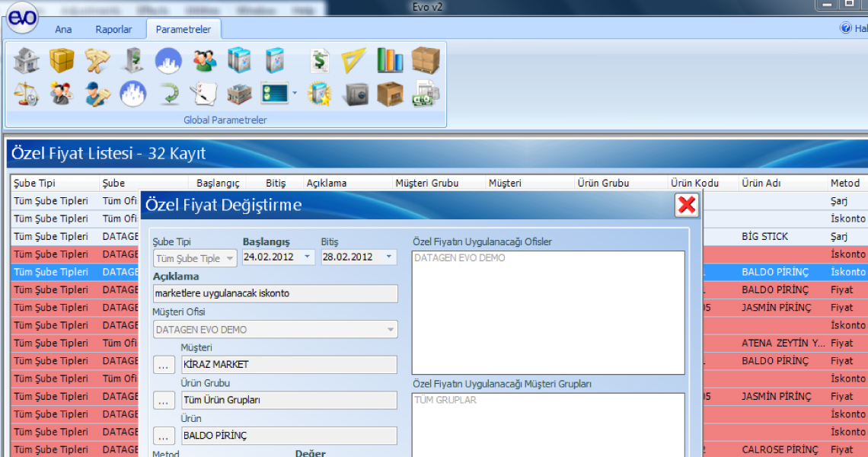Viewport: 868px width, 457px height.
Task: Select TÜM GRUPLAR in customer groups list
Action: [x=445, y=400]
